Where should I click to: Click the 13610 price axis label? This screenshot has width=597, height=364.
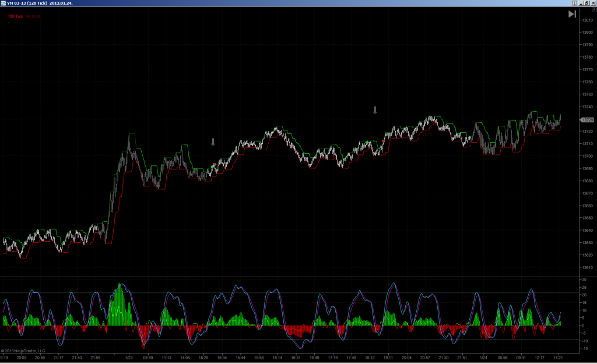pos(588,267)
